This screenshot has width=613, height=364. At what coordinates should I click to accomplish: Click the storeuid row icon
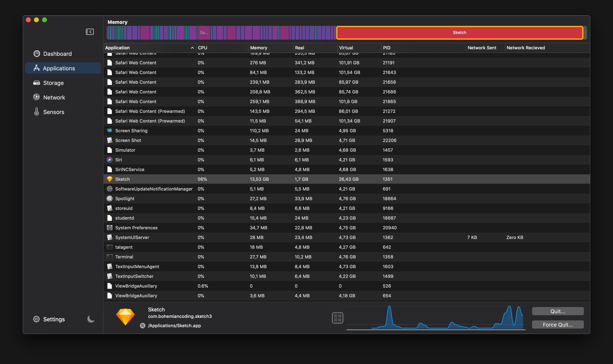click(109, 208)
